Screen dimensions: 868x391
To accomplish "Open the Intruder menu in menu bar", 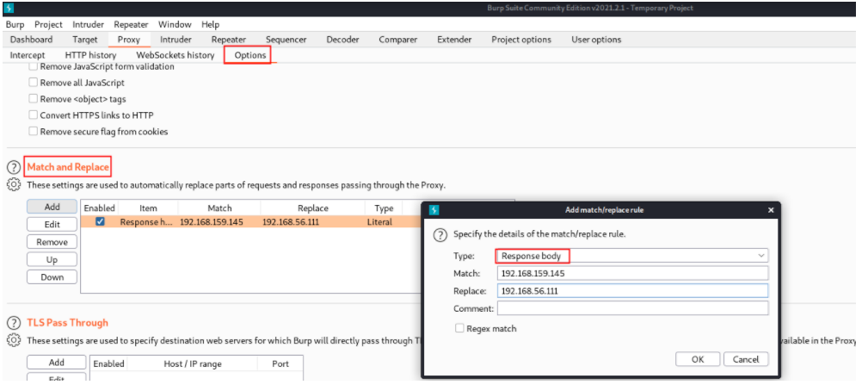I will [88, 24].
